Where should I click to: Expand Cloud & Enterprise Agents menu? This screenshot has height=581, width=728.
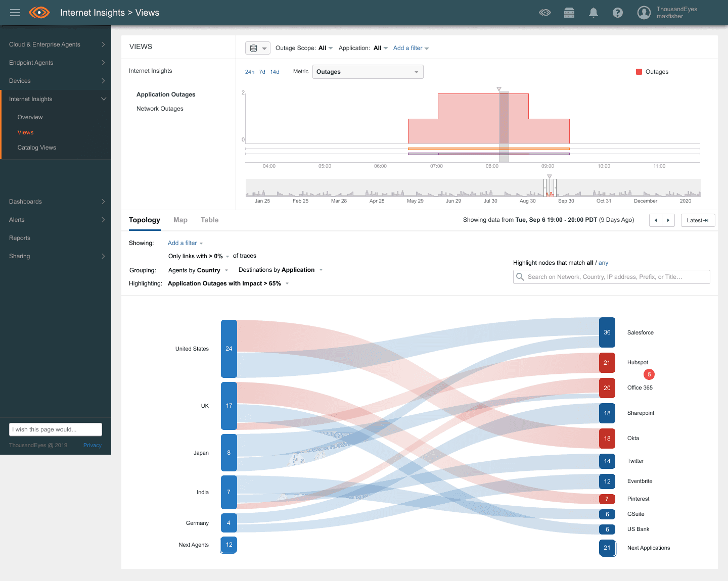(56, 44)
